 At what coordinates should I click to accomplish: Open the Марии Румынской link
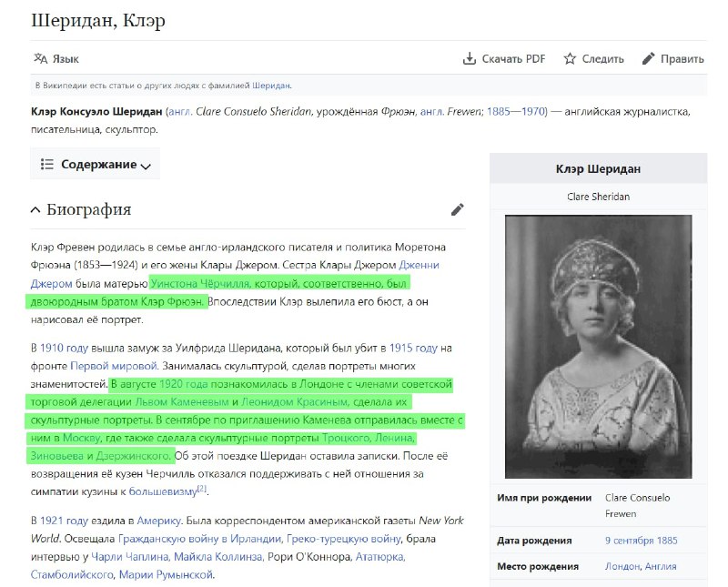click(167, 574)
